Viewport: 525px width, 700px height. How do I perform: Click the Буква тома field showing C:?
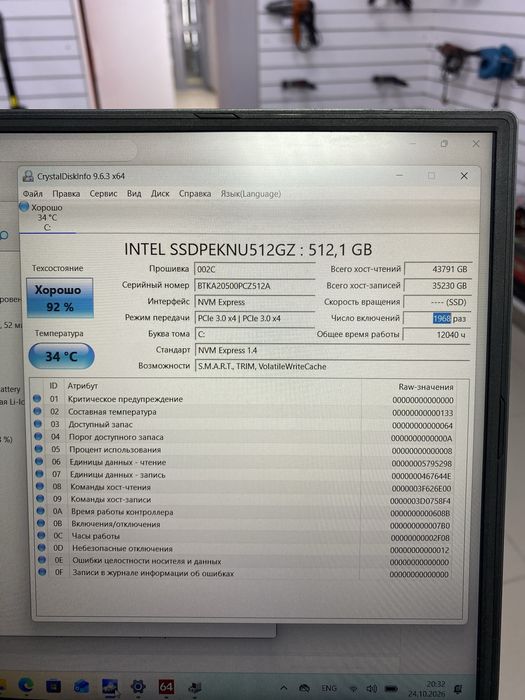point(254,334)
